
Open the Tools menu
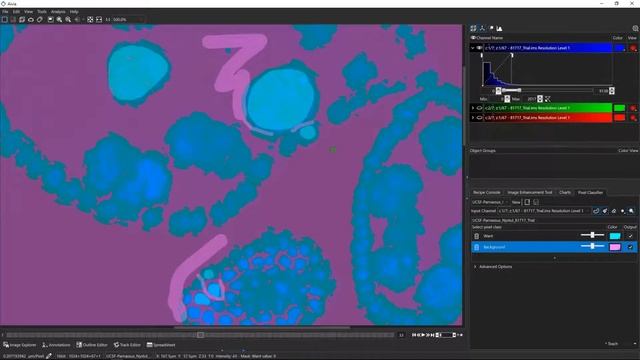tap(42, 12)
